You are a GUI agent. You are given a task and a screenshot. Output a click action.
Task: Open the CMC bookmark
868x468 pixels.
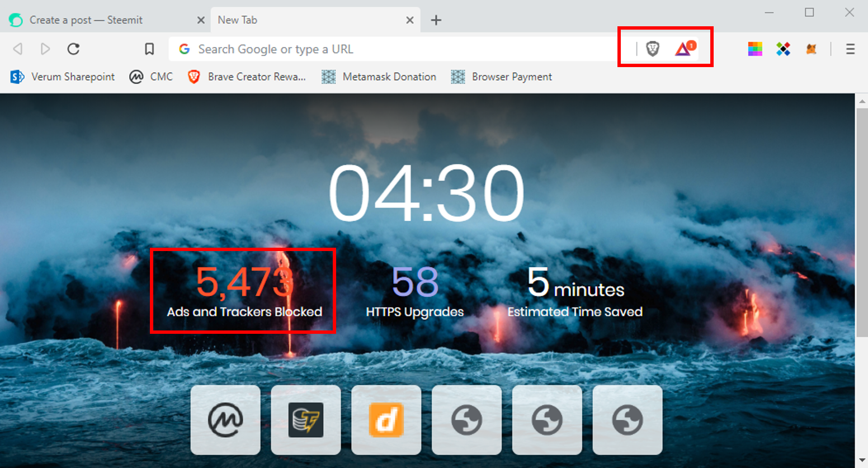coord(151,77)
